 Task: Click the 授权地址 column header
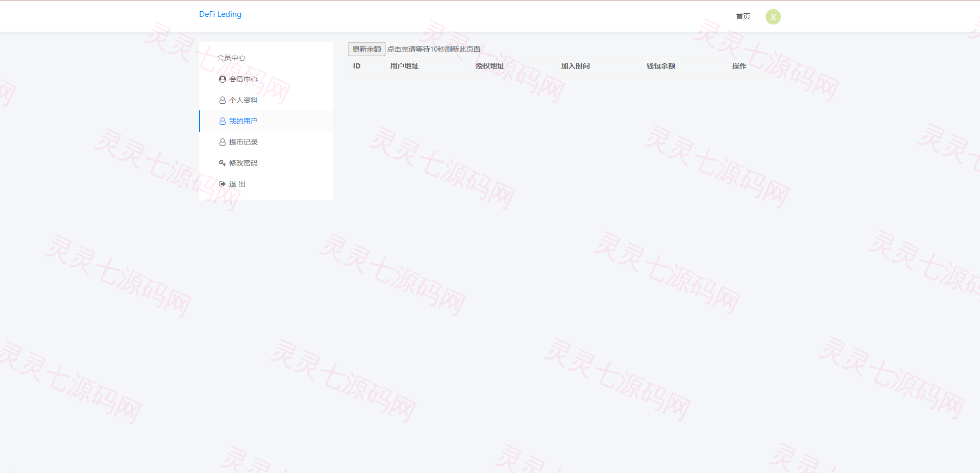coord(490,66)
